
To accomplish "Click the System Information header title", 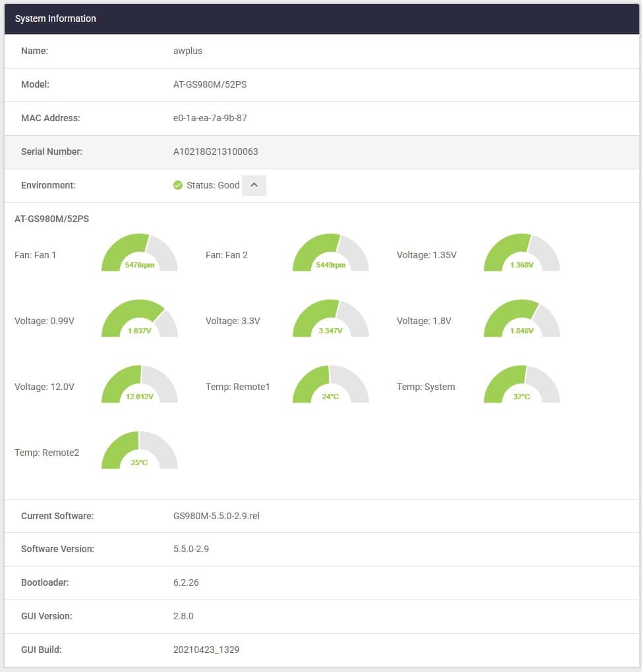I will (55, 18).
